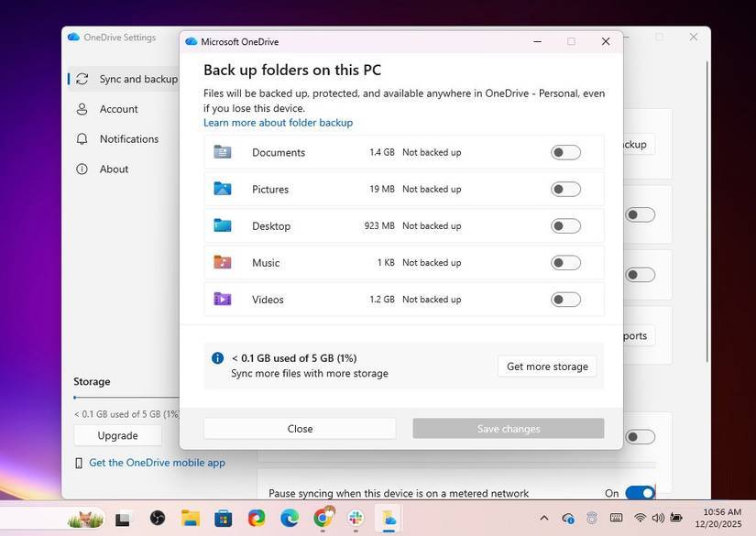Click the Music folder icon
This screenshot has width=756, height=536.
pos(224,262)
